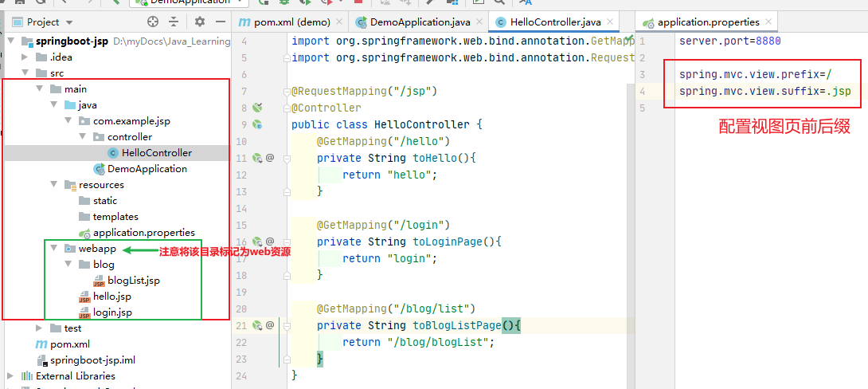Close the pom.xml (demo) tab
This screenshot has width=868, height=389.
point(338,22)
